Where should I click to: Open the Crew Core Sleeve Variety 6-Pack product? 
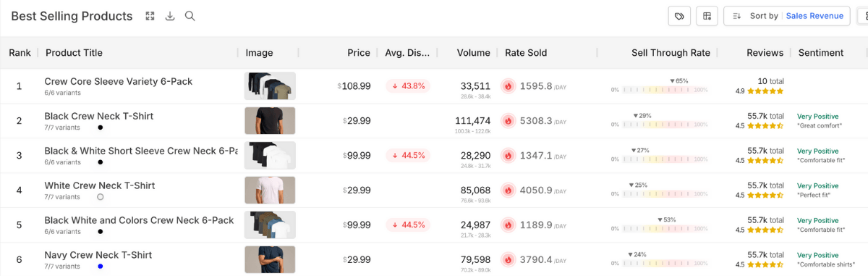pyautogui.click(x=119, y=82)
